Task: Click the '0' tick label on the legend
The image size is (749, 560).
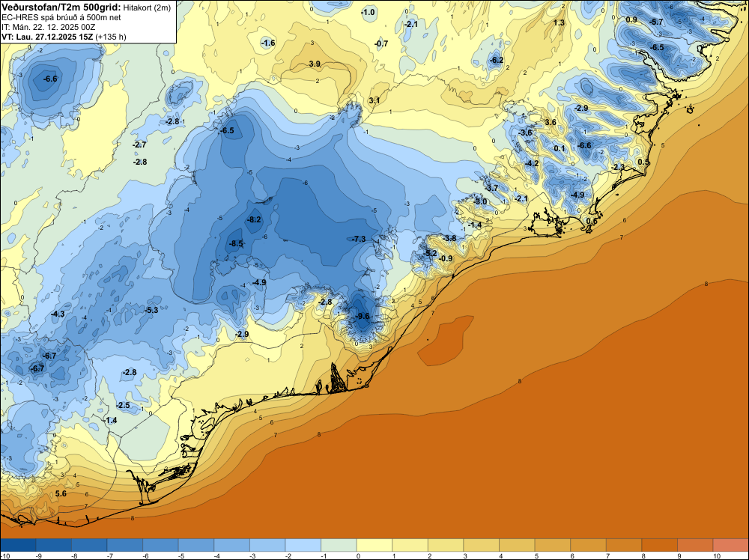Action: (x=358, y=556)
